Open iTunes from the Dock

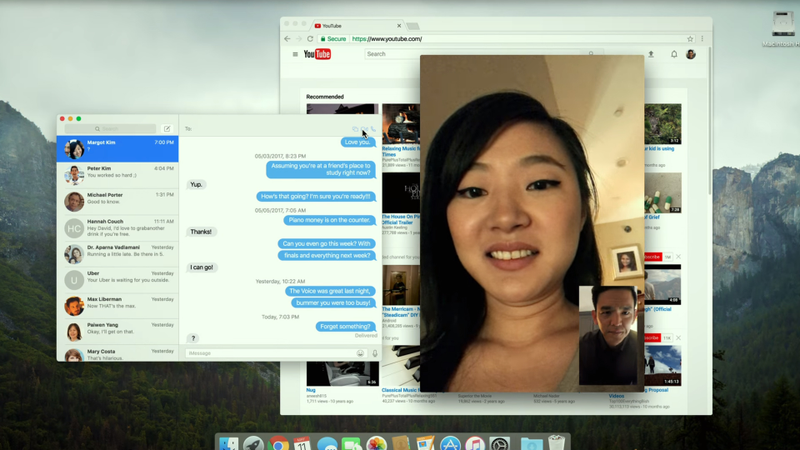475,443
